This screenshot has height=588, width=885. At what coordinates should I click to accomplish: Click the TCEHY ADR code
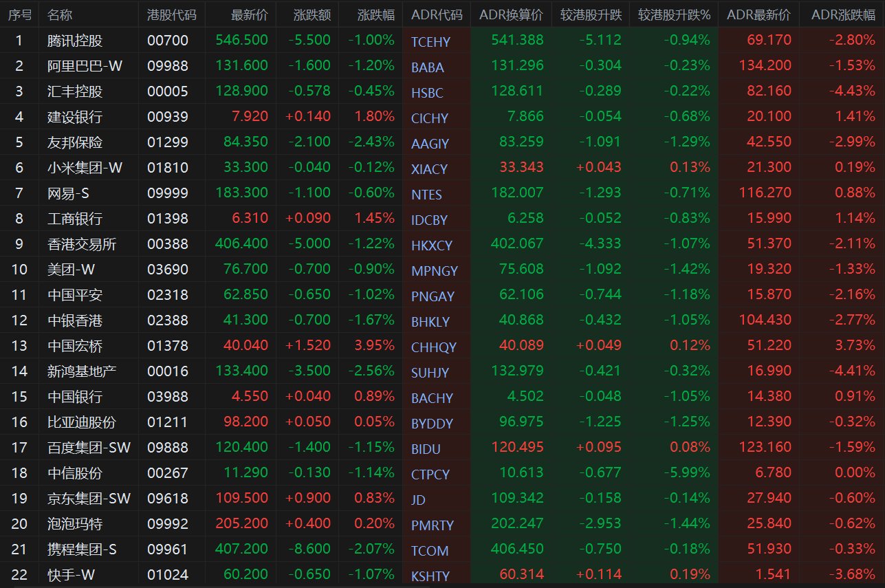tap(430, 42)
